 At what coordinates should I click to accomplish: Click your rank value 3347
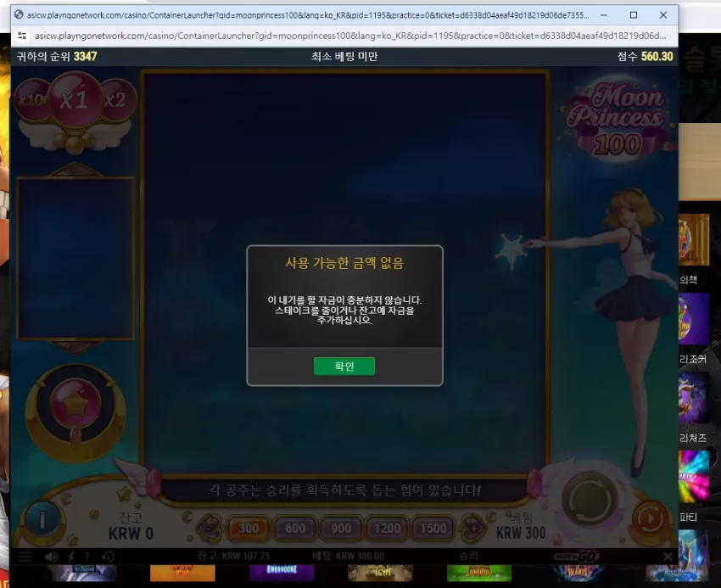tap(85, 57)
